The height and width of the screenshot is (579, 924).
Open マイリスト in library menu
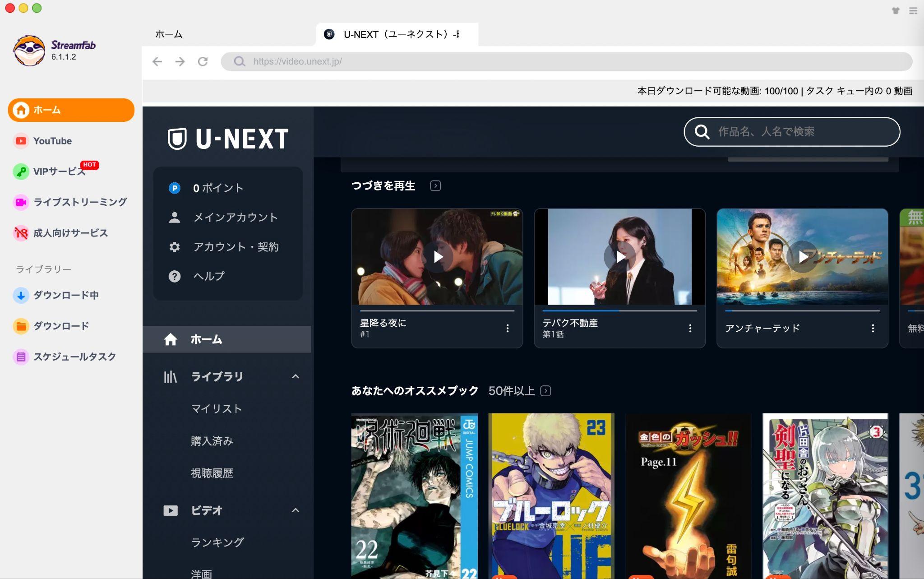pyautogui.click(x=217, y=409)
